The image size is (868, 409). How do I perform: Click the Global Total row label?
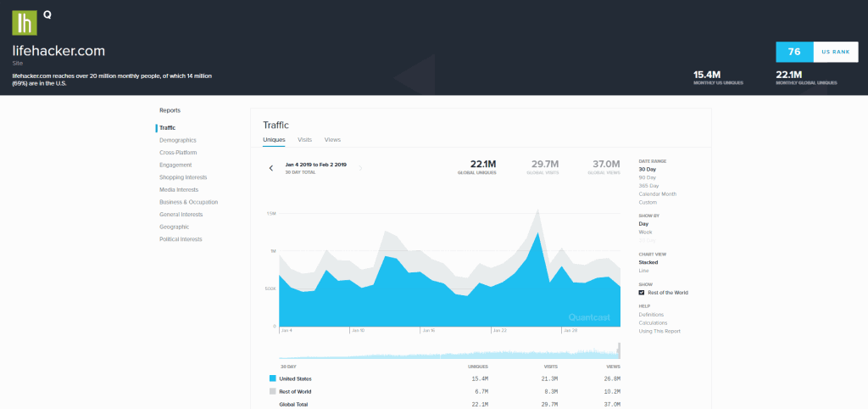(292, 405)
